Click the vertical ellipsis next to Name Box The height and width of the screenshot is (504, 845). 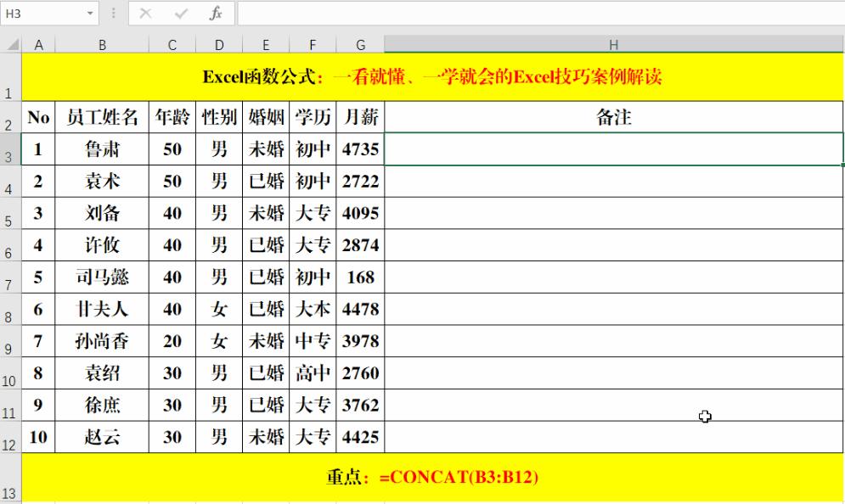click(112, 13)
